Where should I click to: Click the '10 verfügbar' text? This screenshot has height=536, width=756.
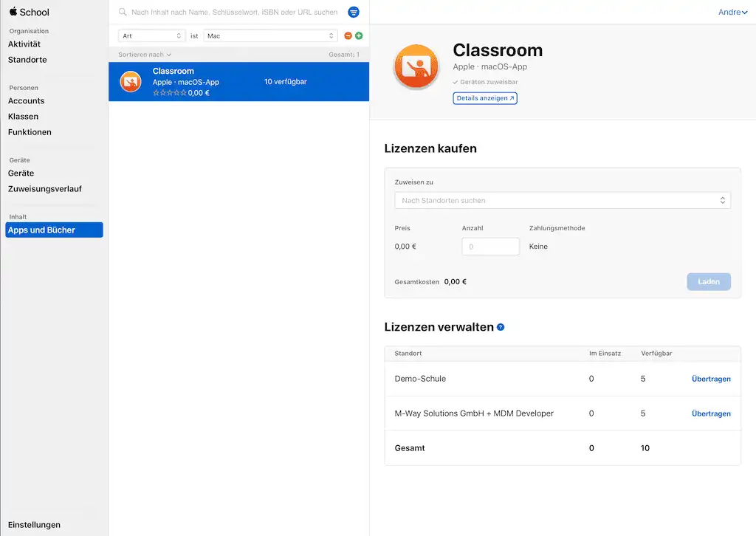click(x=286, y=81)
